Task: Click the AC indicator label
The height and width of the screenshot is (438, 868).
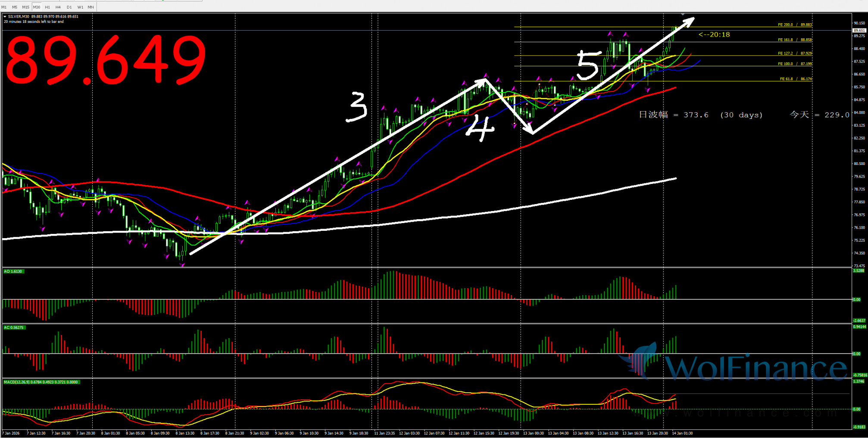Action: pyautogui.click(x=14, y=327)
